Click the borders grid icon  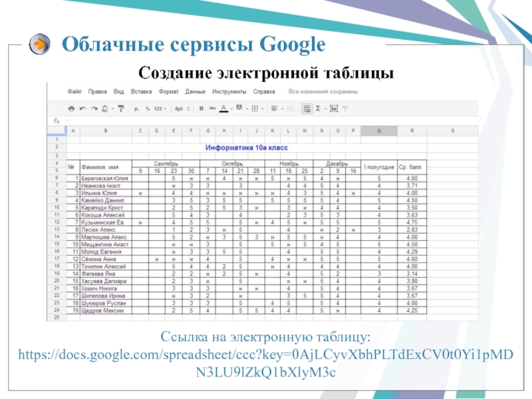coord(255,108)
